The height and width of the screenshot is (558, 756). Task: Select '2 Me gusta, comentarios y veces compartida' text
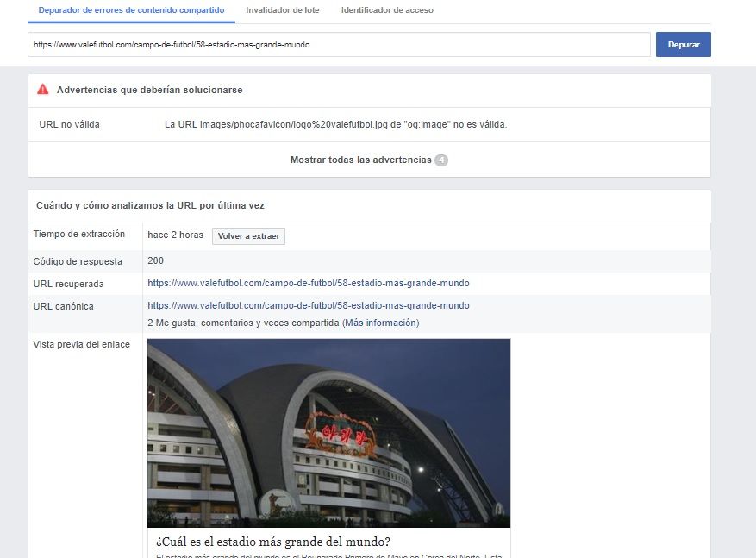[x=243, y=323]
